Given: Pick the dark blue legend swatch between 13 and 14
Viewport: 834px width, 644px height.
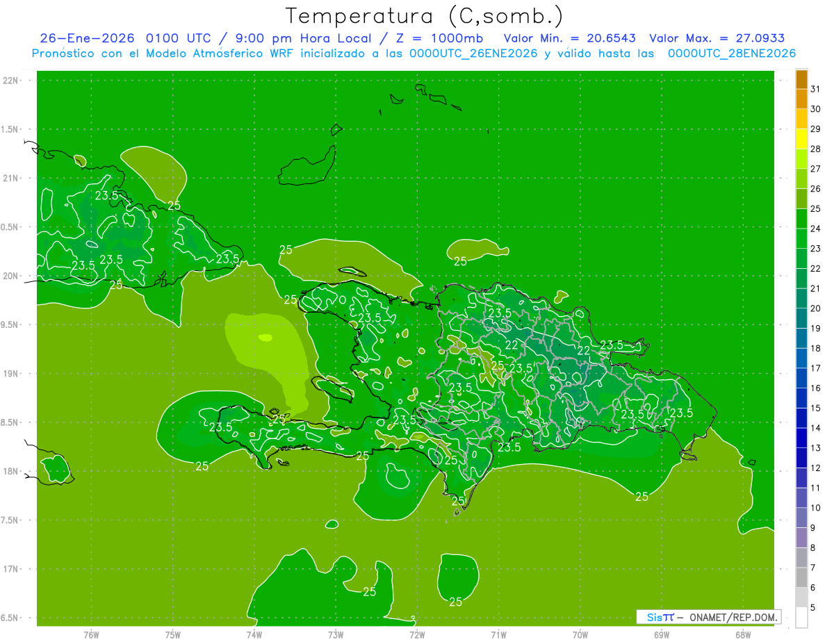Looking at the screenshot, I should coord(801,438).
